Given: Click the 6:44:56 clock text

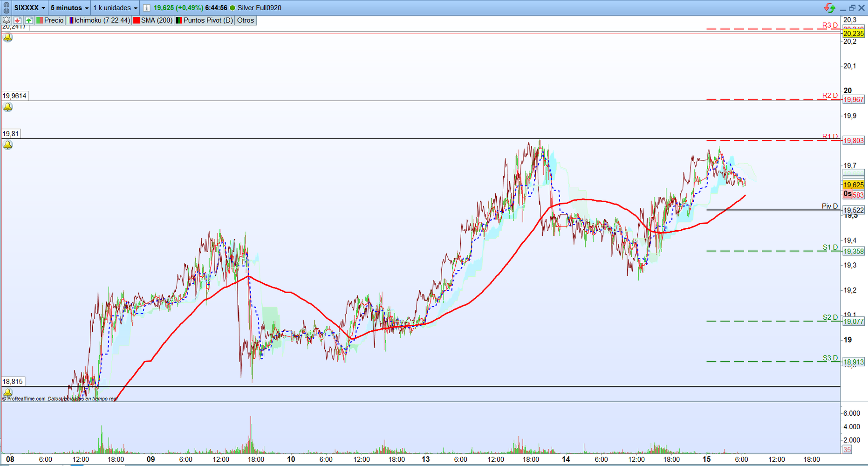Looking at the screenshot, I should point(216,8).
